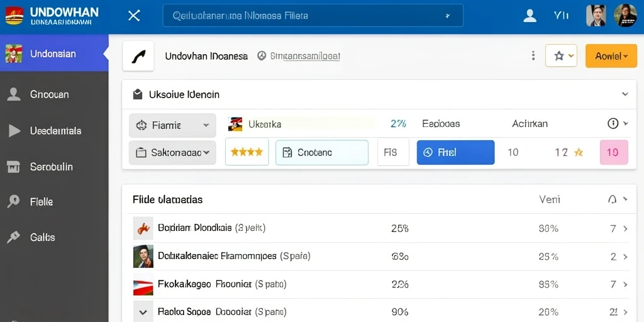Screen dimensions: 644x322
Task: Click the bell icon next to Veni
Action: [612, 199]
